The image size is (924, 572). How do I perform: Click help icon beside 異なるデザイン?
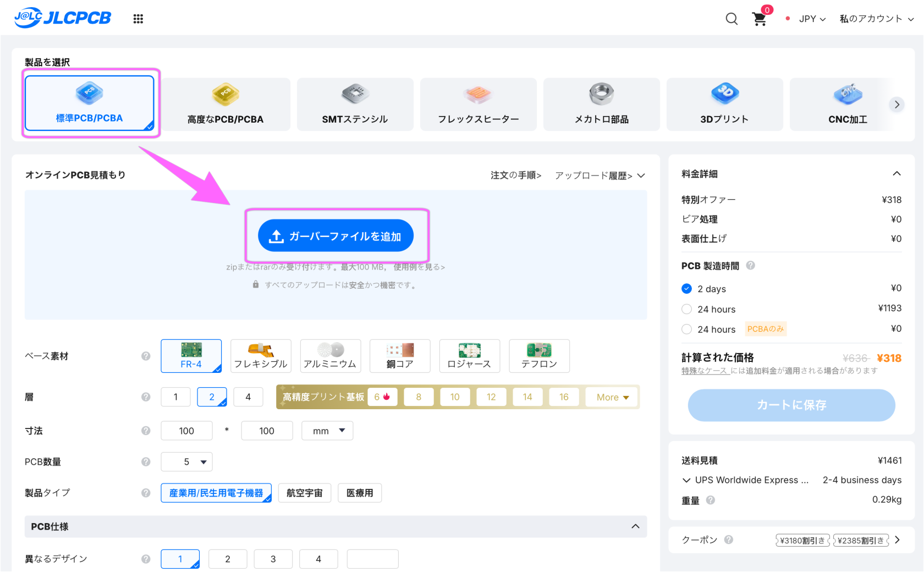[146, 559]
